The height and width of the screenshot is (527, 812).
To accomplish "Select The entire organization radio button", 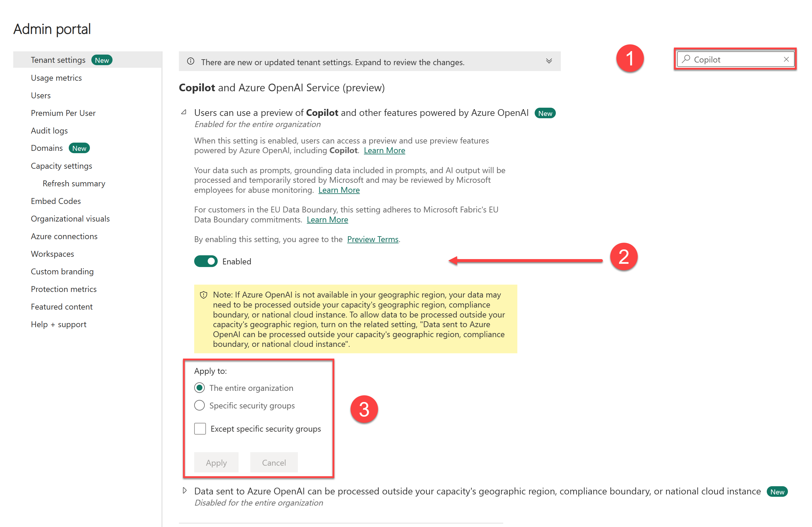I will [x=200, y=388].
